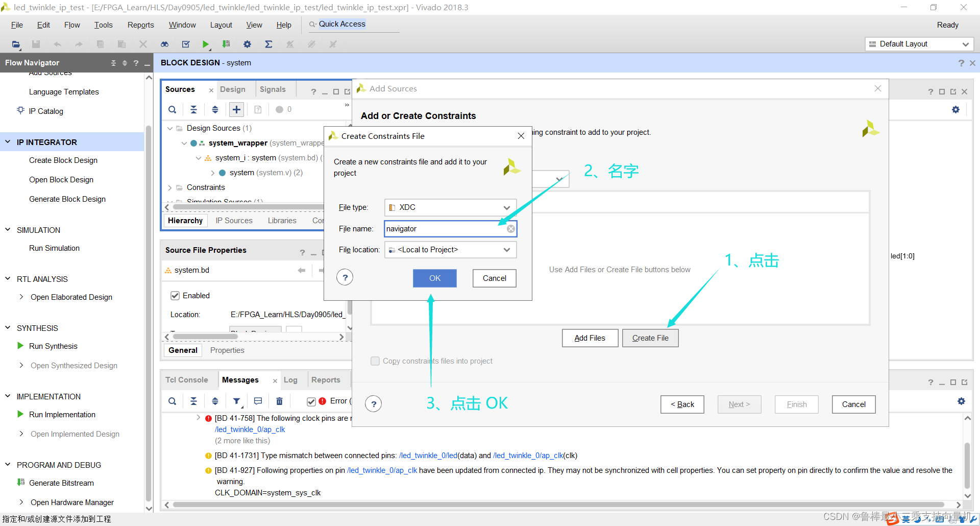Image resolution: width=980 pixels, height=526 pixels.
Task: Add sources plus button in Sources panel
Action: tap(236, 109)
